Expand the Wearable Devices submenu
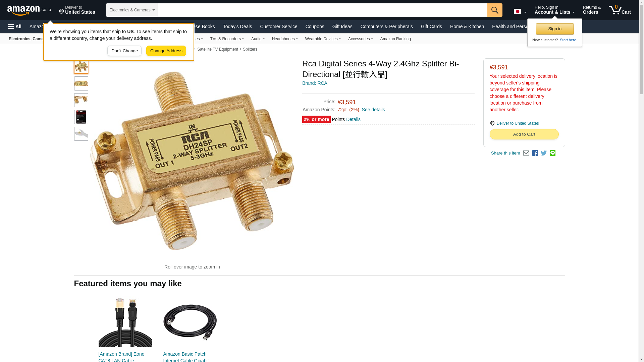This screenshot has width=644, height=362. (323, 39)
